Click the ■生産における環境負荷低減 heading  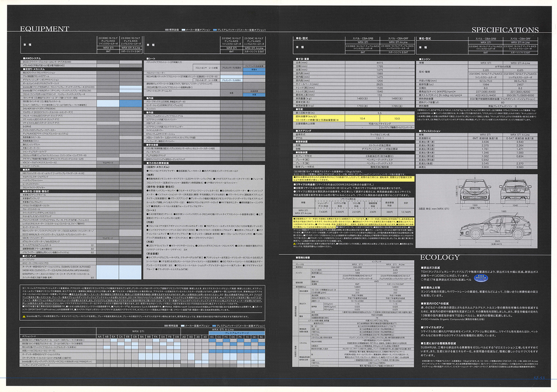tap(439, 343)
